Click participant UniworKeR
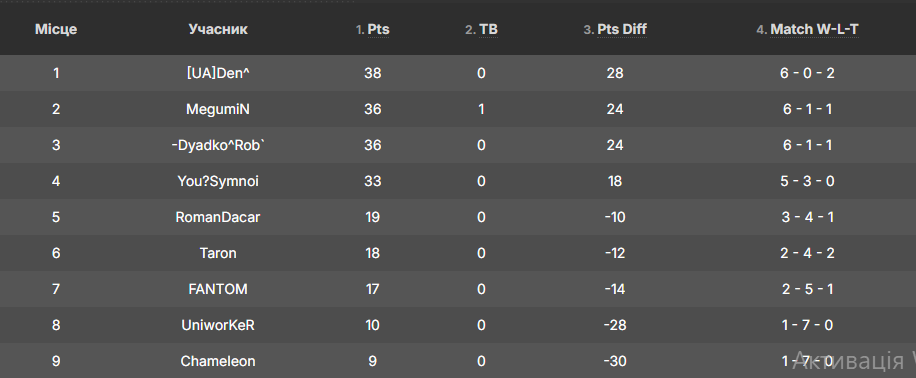 coord(218,325)
